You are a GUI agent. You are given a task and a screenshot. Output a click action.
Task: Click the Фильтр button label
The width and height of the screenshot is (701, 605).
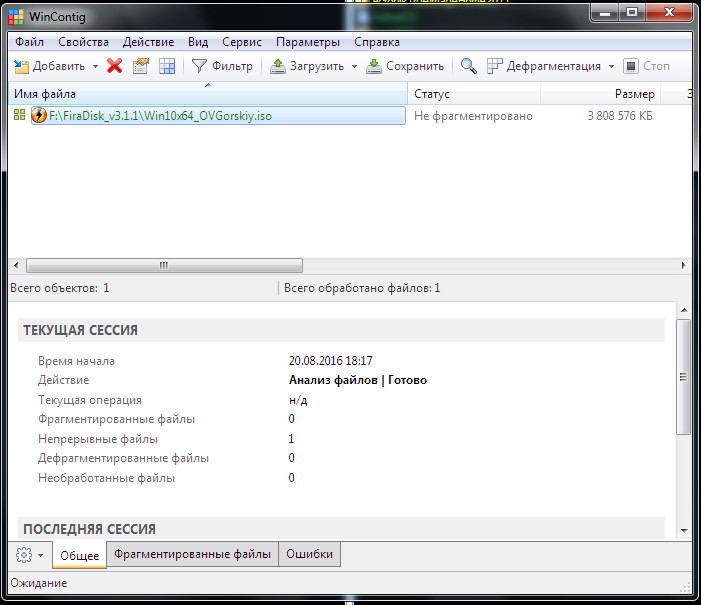232,66
